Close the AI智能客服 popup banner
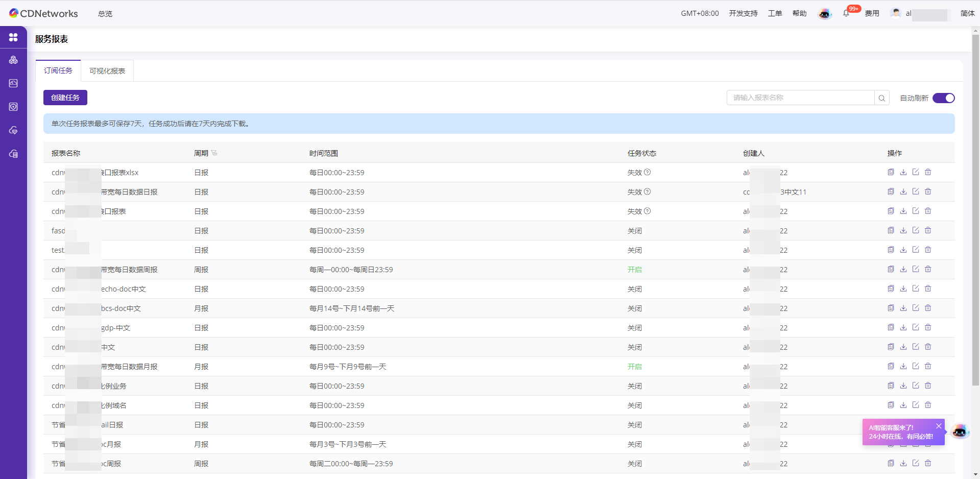The image size is (980, 479). [939, 426]
